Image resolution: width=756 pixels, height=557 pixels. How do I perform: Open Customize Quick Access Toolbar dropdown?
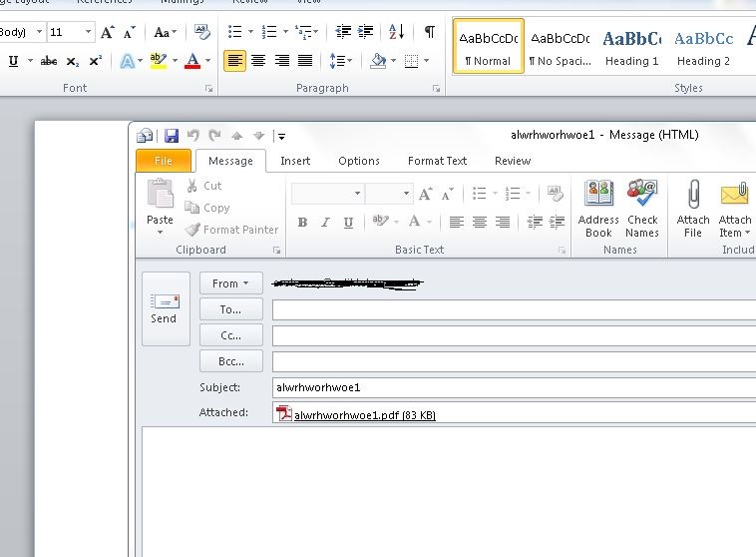[x=281, y=137]
